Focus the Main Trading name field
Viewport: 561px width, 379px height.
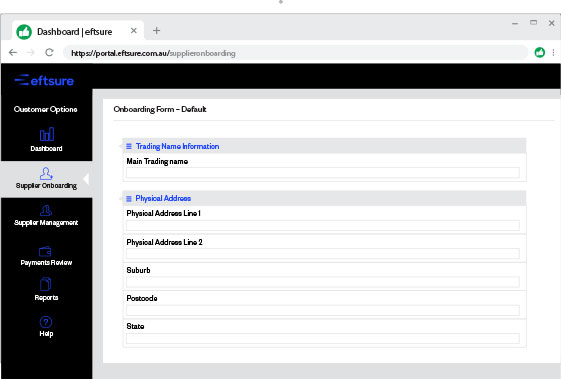pos(323,173)
